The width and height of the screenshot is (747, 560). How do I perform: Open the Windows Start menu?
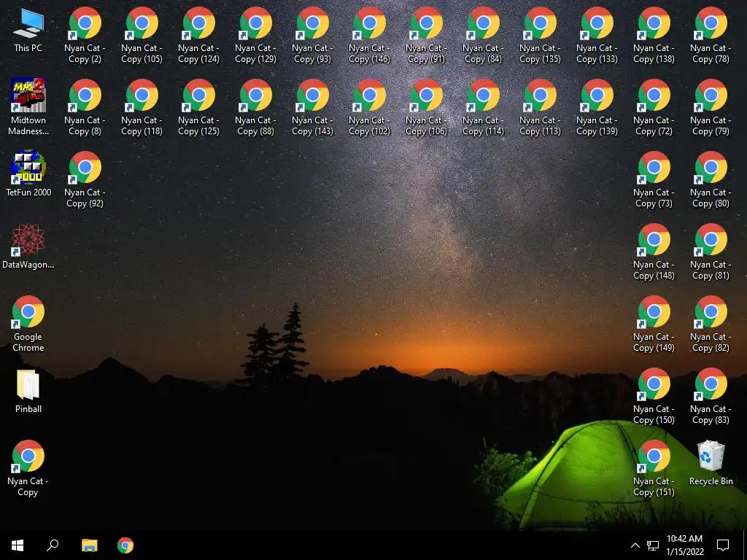18,545
